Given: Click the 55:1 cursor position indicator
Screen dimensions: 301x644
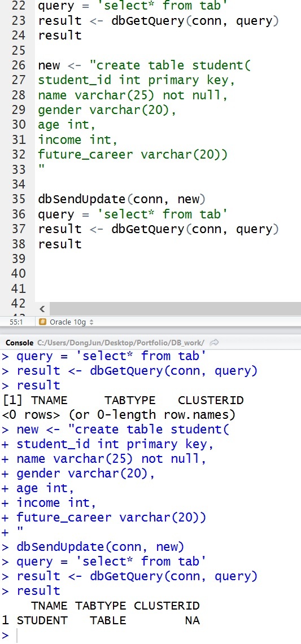Looking at the screenshot, I should click(16, 322).
